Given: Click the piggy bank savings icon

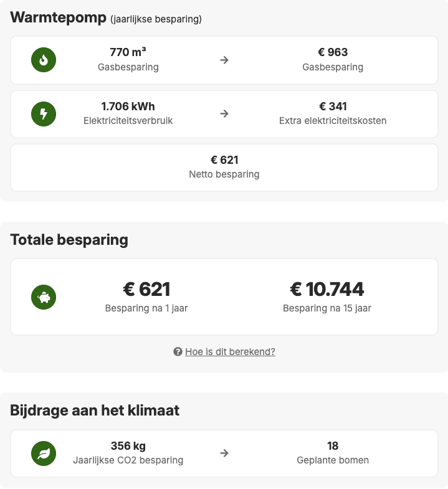Looking at the screenshot, I should [x=44, y=297].
